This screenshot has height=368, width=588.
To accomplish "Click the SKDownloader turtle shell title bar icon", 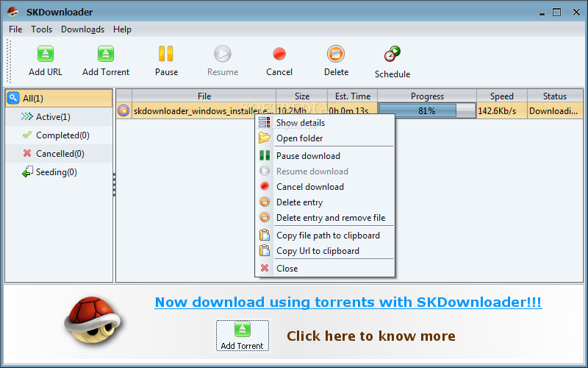I will pos(12,12).
